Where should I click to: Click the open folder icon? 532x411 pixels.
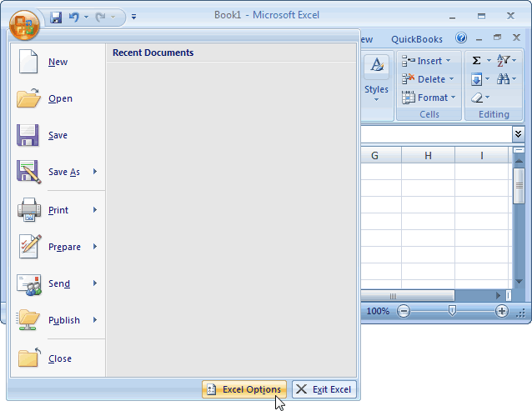click(28, 98)
